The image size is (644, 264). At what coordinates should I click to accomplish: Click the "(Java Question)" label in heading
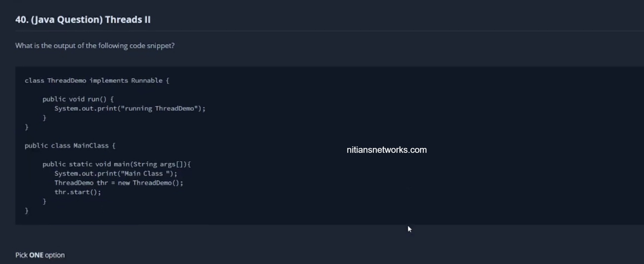tap(67, 20)
